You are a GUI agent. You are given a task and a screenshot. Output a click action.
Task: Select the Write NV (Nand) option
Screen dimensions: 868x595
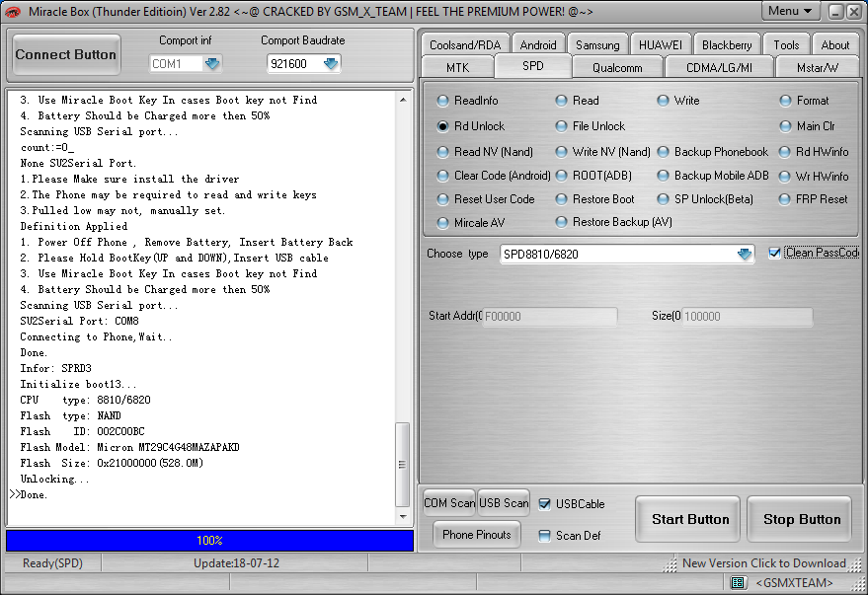[x=602, y=152]
